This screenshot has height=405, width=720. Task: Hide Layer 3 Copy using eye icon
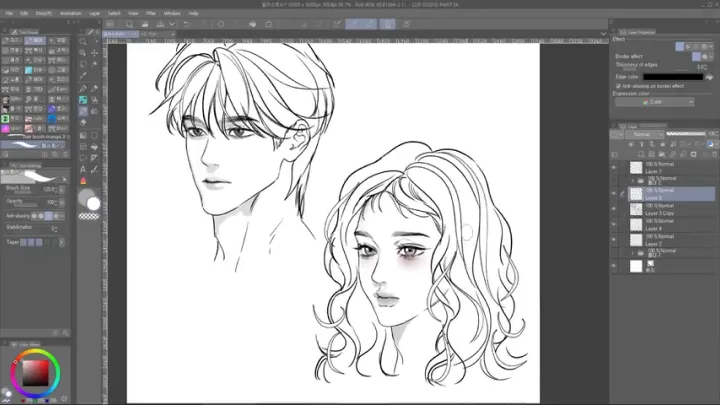pyautogui.click(x=614, y=209)
